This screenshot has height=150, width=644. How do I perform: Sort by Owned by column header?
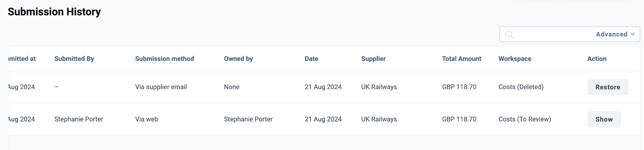(238, 59)
